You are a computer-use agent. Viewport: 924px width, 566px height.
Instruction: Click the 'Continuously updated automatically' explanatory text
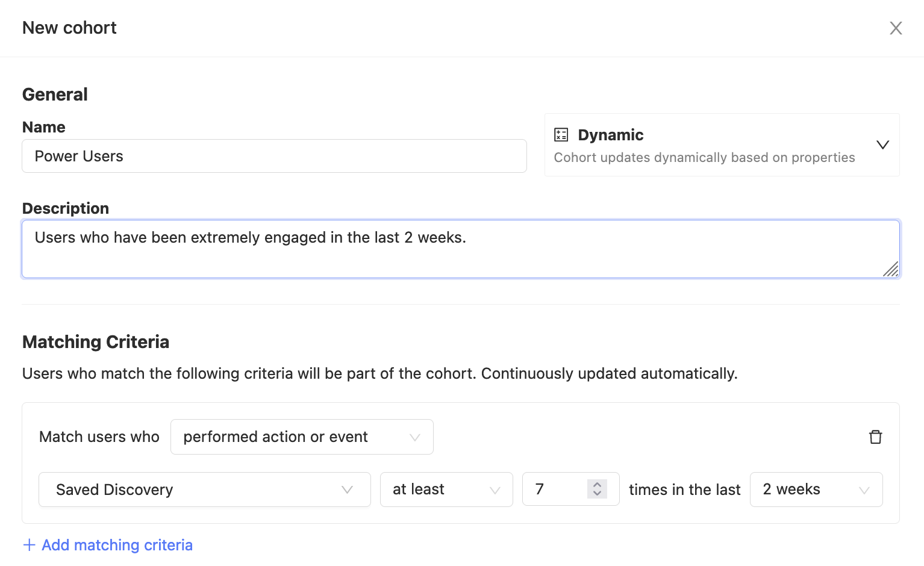(x=609, y=373)
